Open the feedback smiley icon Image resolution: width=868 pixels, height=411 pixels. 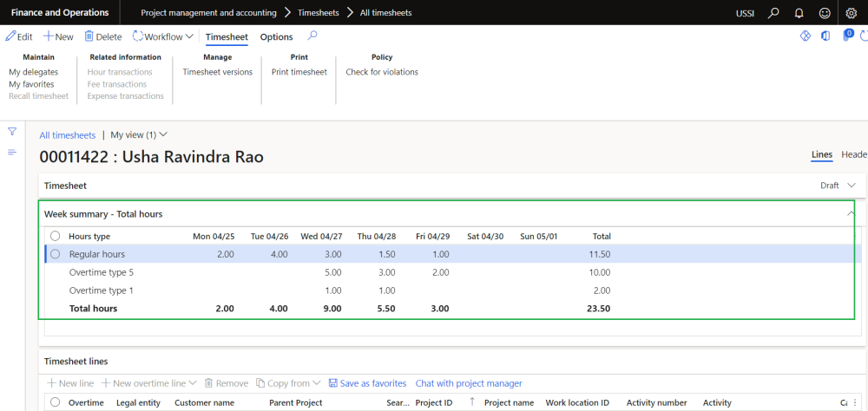tap(825, 13)
